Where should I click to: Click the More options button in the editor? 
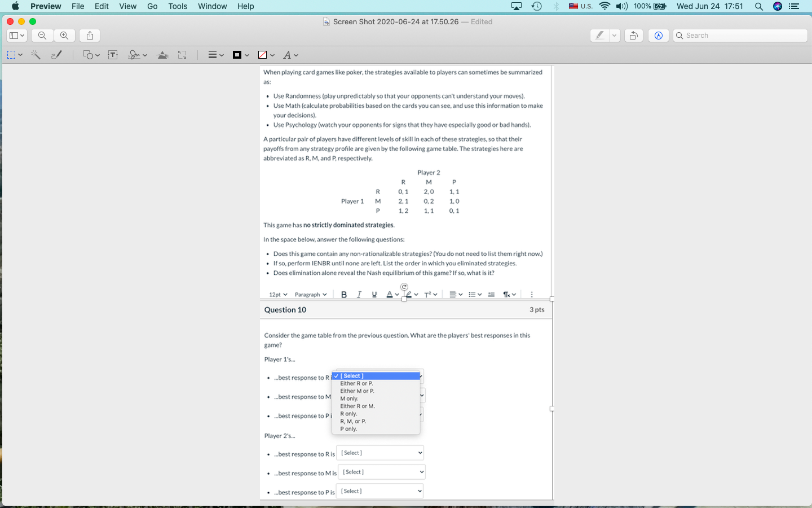coord(531,294)
